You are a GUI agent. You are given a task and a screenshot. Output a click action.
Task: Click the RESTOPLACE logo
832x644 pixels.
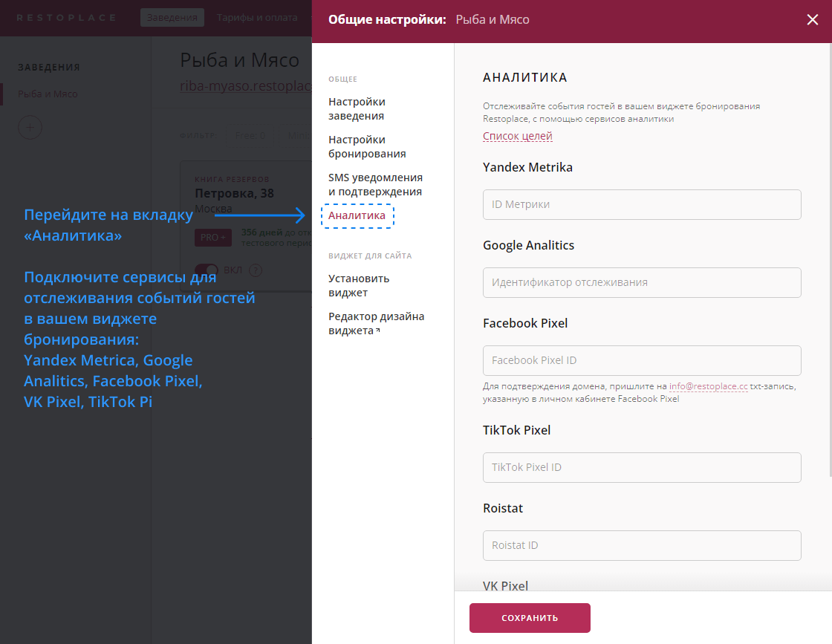pos(65,18)
